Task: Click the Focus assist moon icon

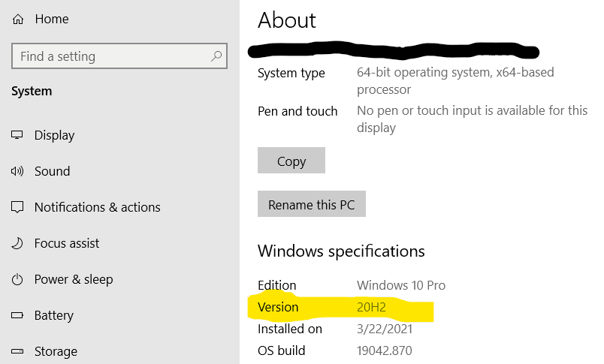Action: click(x=17, y=243)
